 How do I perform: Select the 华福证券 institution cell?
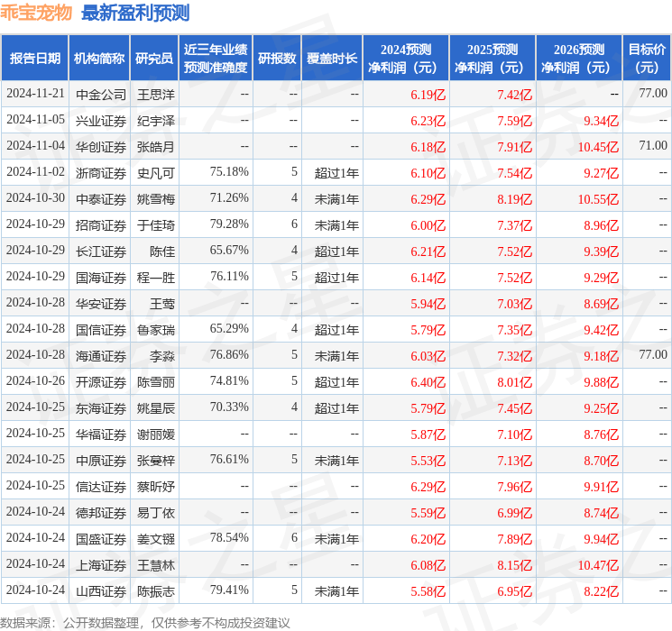pyautogui.click(x=101, y=434)
